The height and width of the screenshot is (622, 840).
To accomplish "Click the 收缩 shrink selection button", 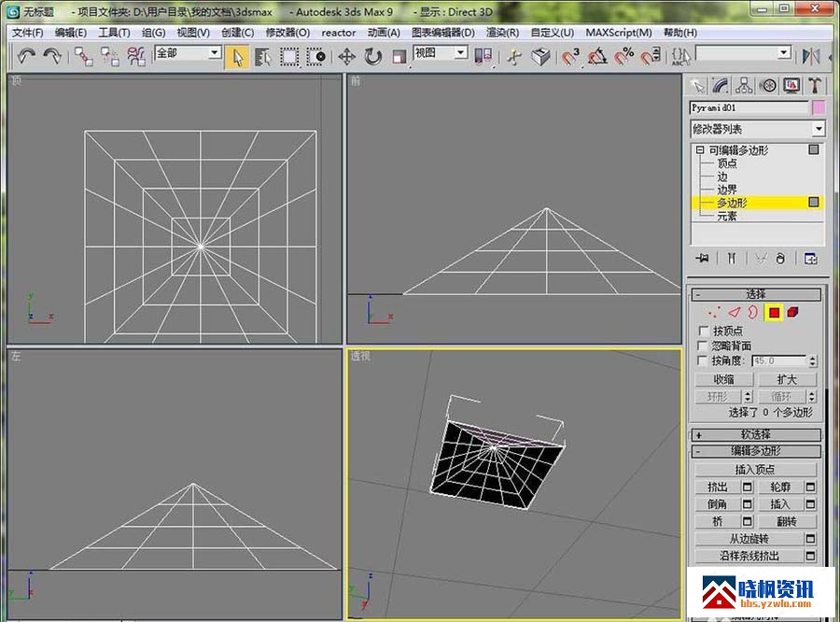I will (x=723, y=379).
